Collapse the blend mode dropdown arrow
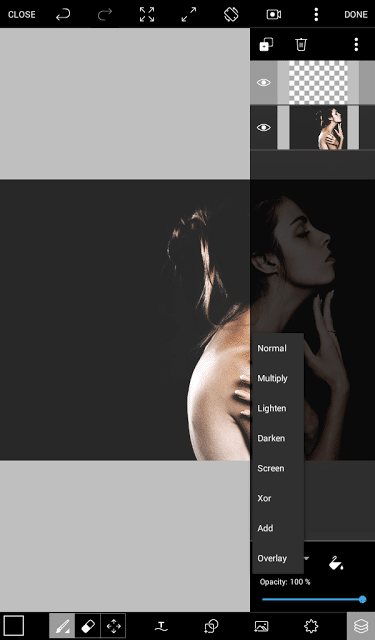The image size is (375, 640). pyautogui.click(x=306, y=558)
